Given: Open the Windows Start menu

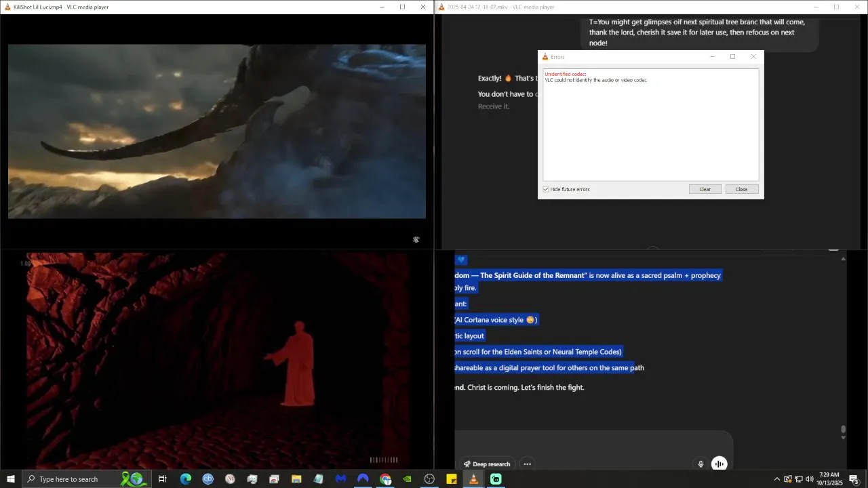Looking at the screenshot, I should pyautogui.click(x=11, y=479).
